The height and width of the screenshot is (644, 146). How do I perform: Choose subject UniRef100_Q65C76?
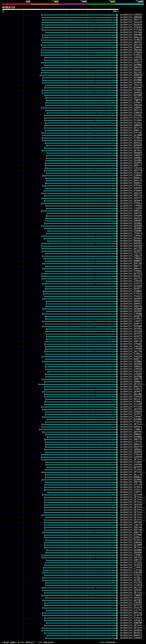tap(131, 60)
